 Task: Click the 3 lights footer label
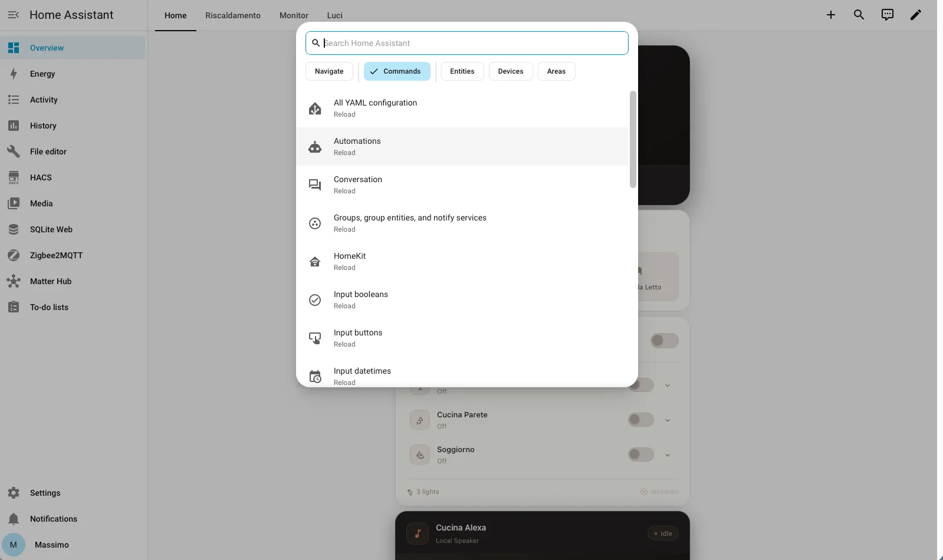pyautogui.click(x=428, y=492)
